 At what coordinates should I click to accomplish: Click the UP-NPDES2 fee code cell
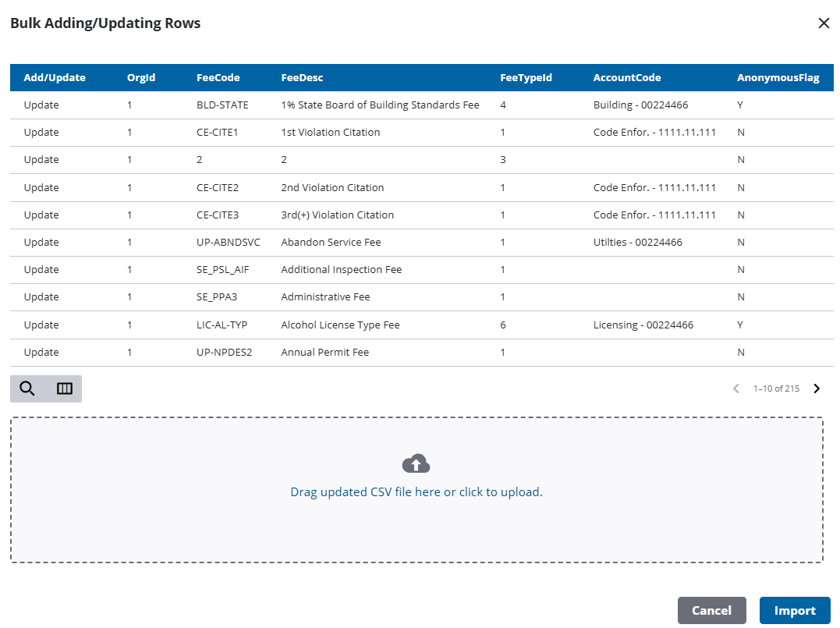click(x=224, y=353)
